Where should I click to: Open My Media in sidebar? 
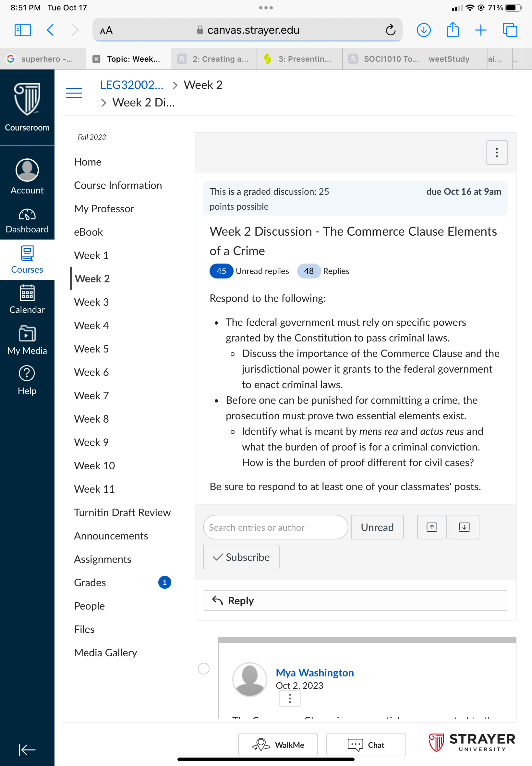coord(27,340)
